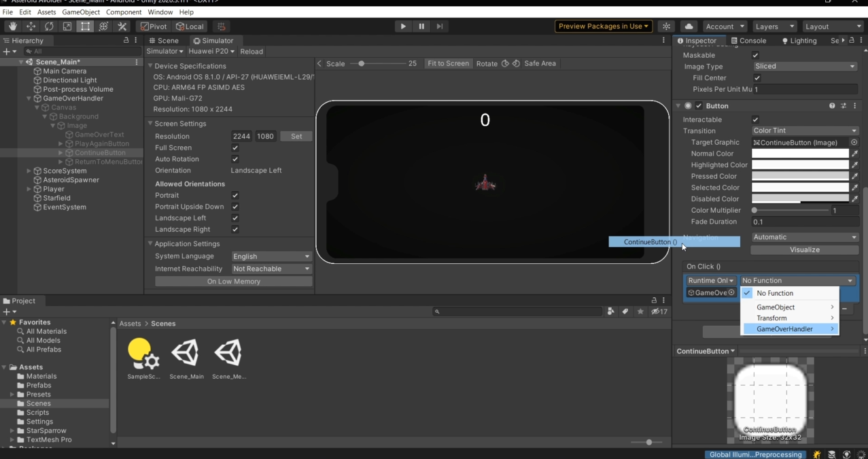The image size is (868, 459).
Task: Select the Scale tool
Action: [x=67, y=27]
